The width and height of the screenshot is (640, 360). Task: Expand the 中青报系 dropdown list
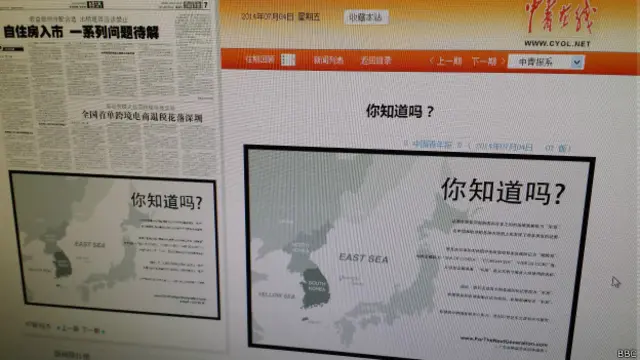click(546, 62)
